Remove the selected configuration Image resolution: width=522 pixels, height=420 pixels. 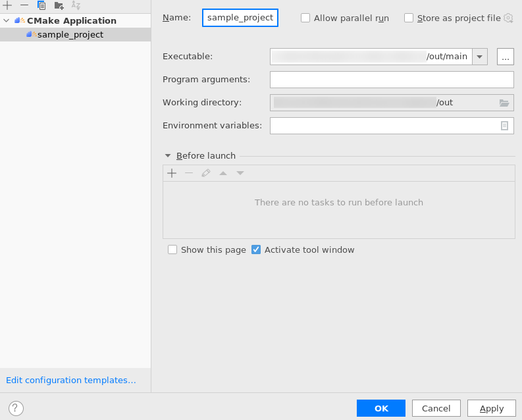pos(24,5)
